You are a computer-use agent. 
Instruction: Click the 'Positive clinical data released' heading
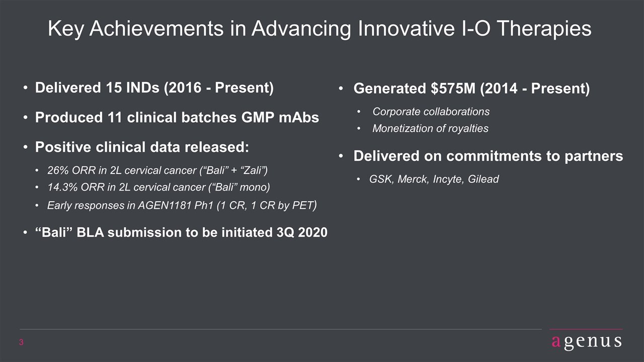coord(141,148)
